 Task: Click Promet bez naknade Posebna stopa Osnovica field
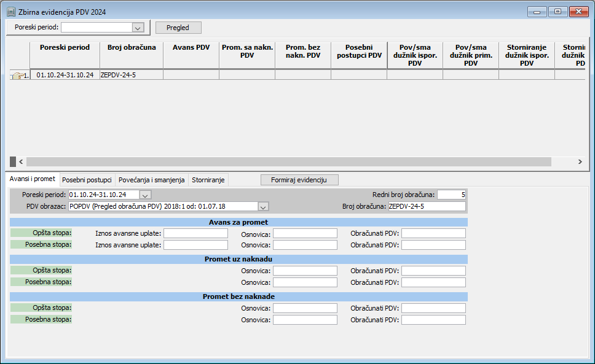(x=305, y=320)
